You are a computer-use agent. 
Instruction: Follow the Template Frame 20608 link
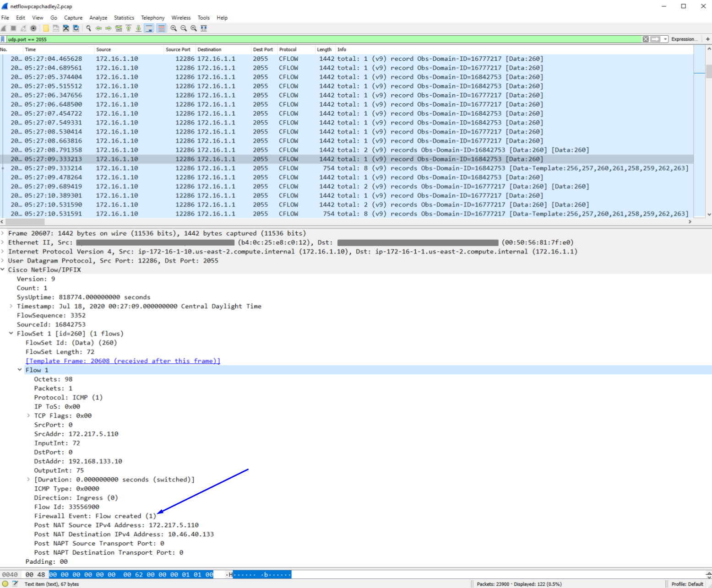(123, 361)
